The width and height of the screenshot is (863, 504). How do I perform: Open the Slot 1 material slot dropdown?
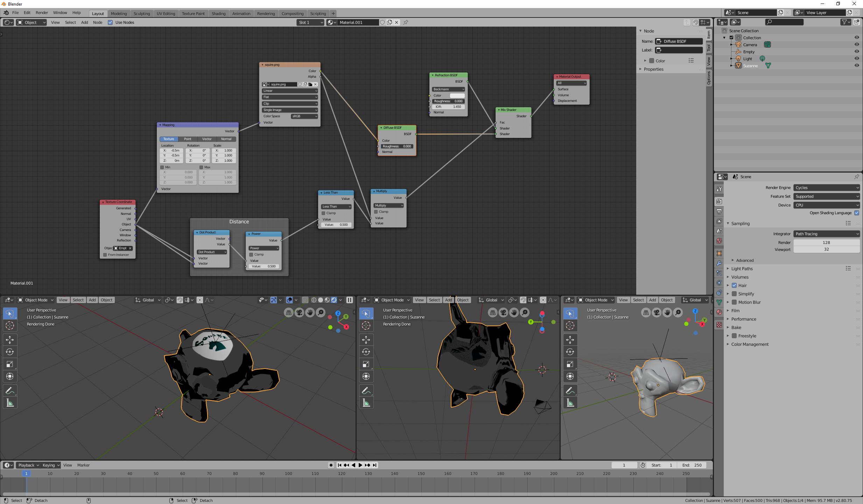coord(310,22)
